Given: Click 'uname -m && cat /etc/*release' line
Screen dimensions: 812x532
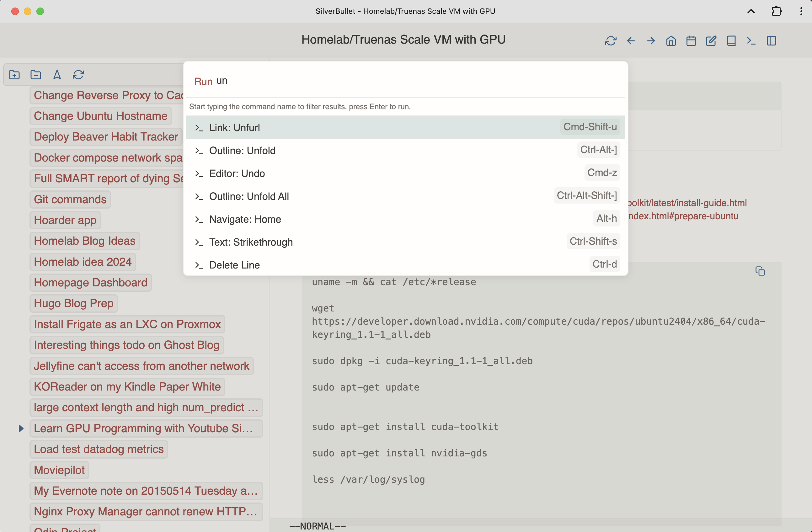Looking at the screenshot, I should (394, 282).
